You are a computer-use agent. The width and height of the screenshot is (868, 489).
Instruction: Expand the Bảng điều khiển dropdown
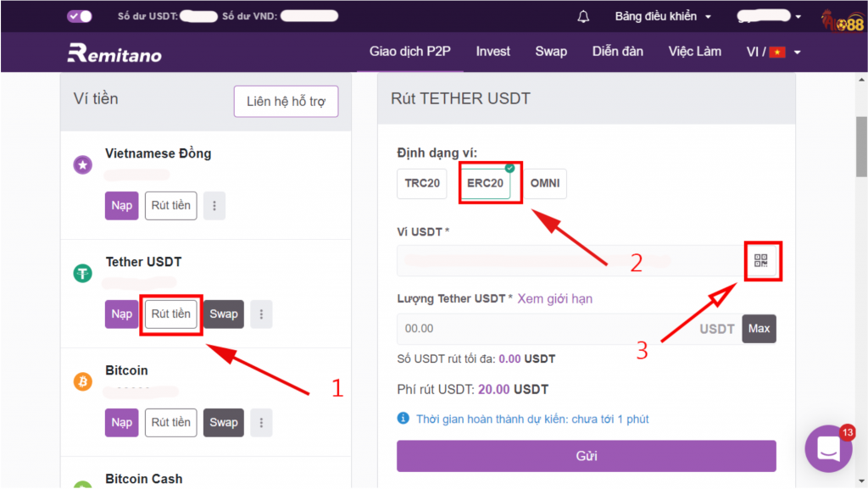[663, 17]
